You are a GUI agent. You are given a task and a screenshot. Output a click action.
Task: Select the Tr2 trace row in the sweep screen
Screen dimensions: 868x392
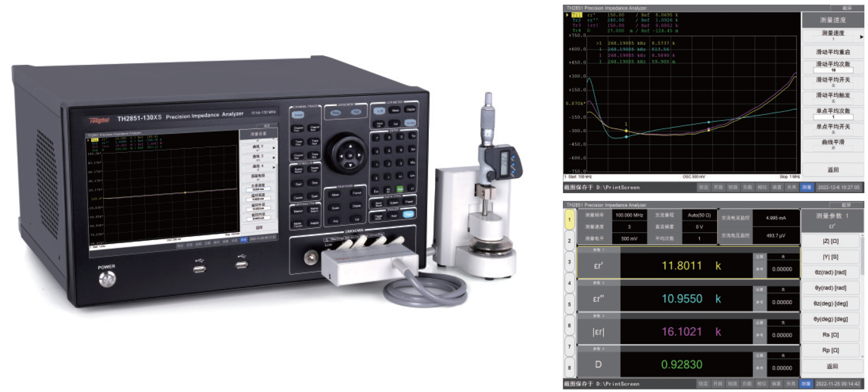[625, 20]
